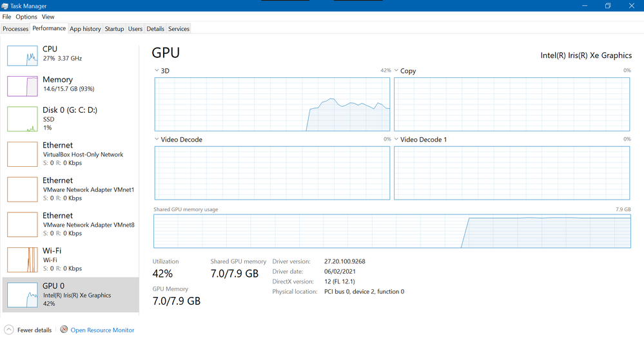Click the 3D GPU usage graph
The width and height of the screenshot is (644, 342).
click(x=272, y=104)
